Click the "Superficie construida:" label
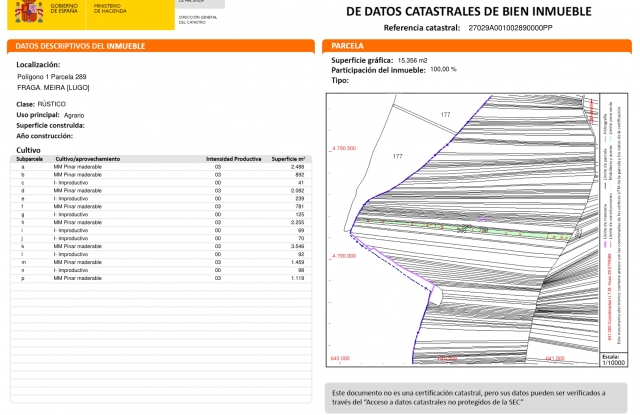Viewport: 640px width, 415px height. pos(50,125)
